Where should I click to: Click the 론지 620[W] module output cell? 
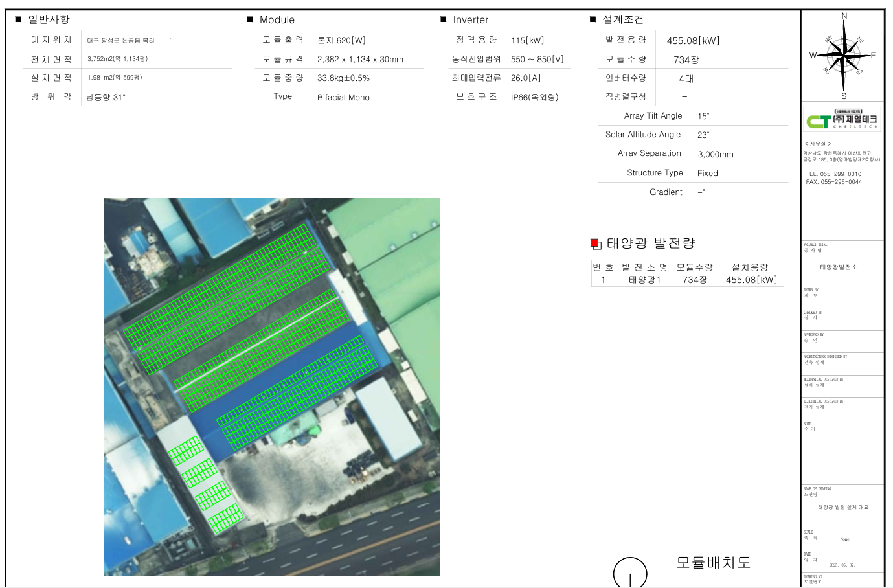341,40
